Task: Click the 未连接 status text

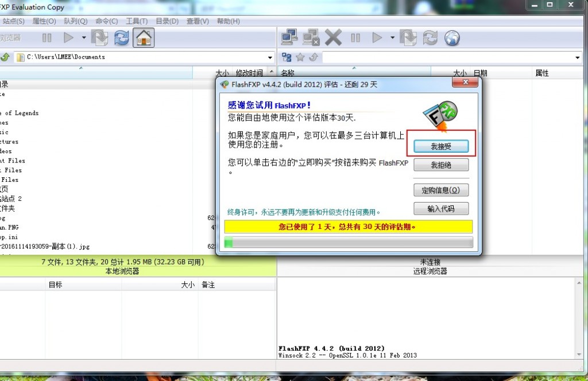Action: coord(430,262)
